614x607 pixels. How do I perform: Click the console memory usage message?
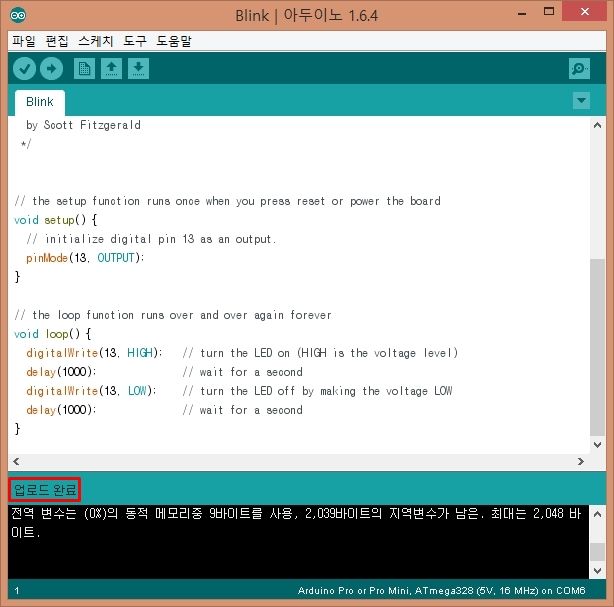click(x=296, y=522)
